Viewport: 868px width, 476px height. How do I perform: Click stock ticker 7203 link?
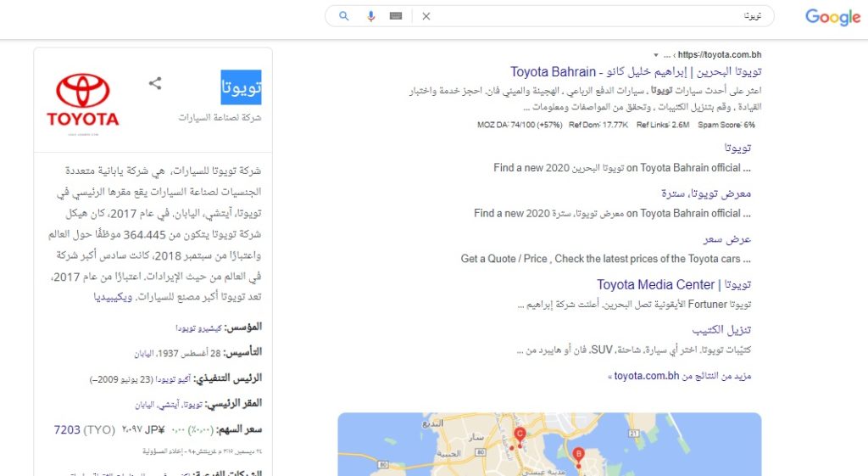67,430
